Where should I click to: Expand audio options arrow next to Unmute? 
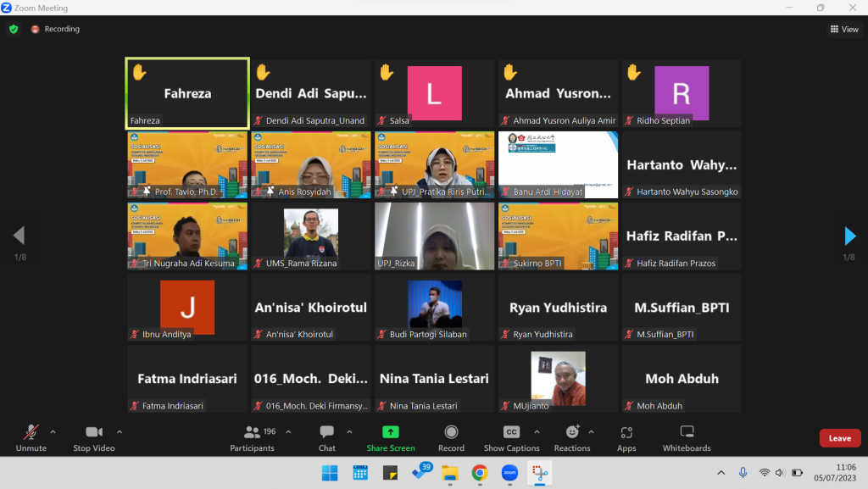[53, 431]
